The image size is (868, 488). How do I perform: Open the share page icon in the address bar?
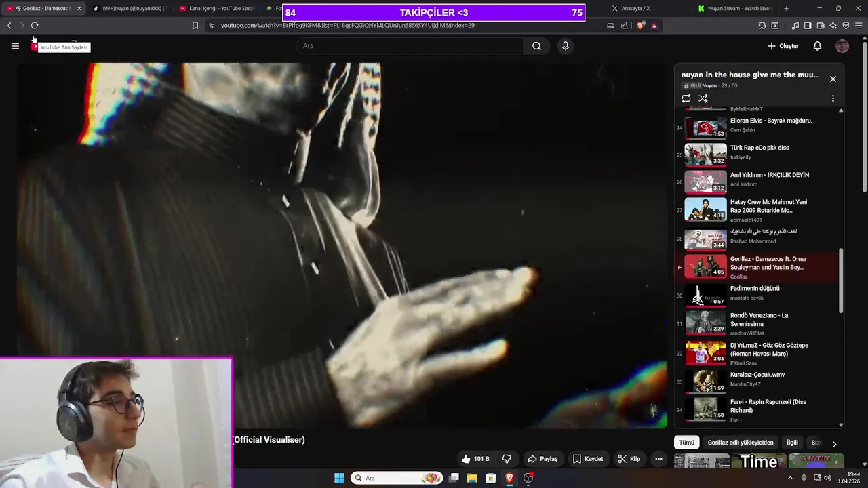click(x=625, y=26)
